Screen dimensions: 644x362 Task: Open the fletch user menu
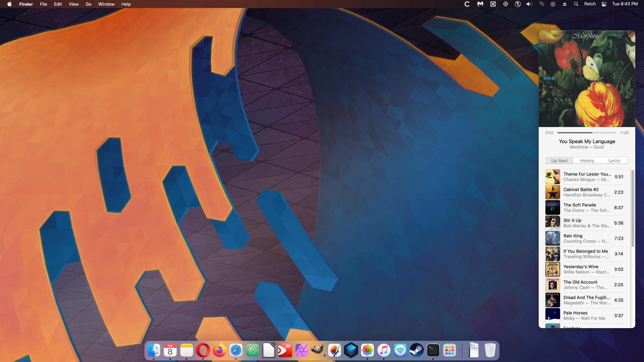(590, 4)
